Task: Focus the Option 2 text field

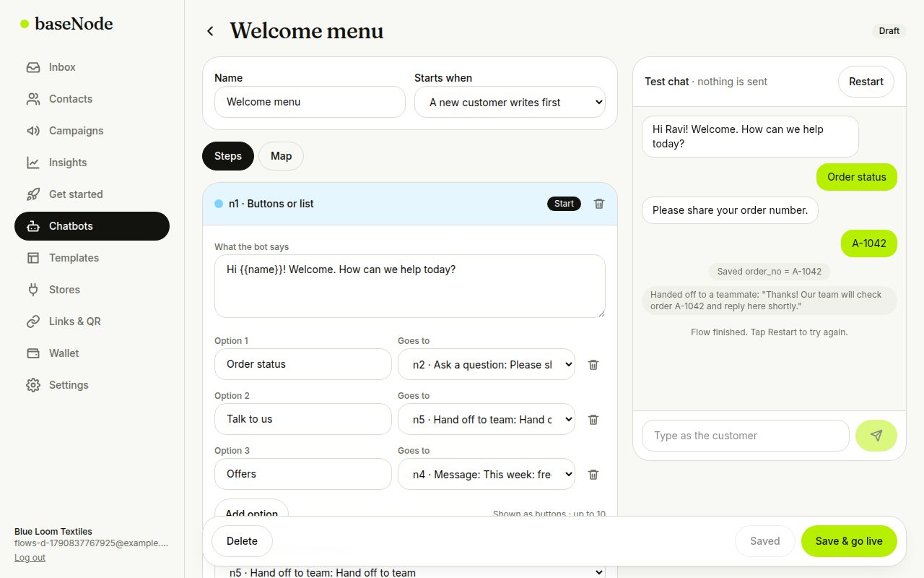Action: [303, 419]
